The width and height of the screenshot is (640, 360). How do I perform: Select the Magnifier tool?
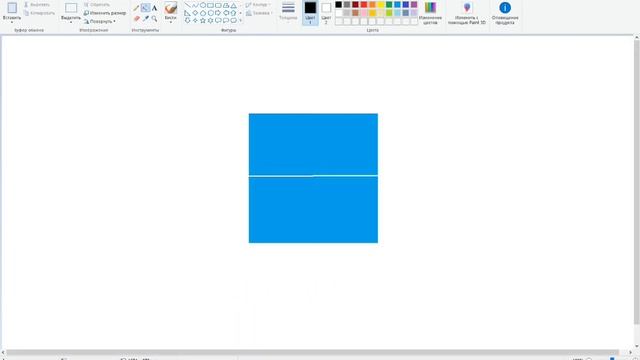tap(154, 18)
